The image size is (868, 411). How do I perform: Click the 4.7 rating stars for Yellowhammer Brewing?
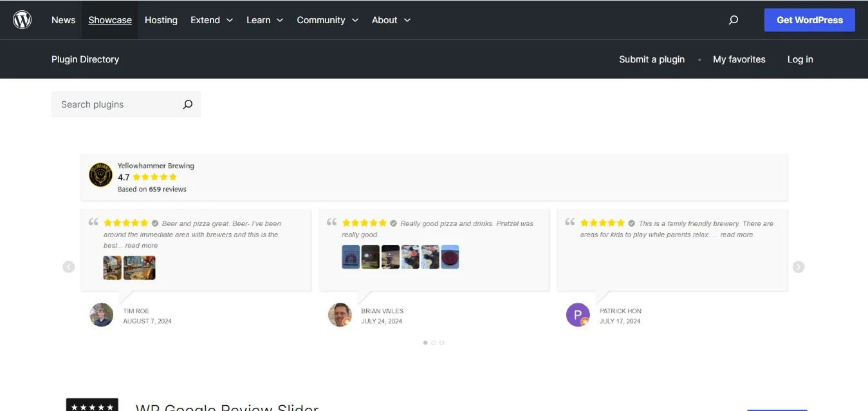pos(154,177)
